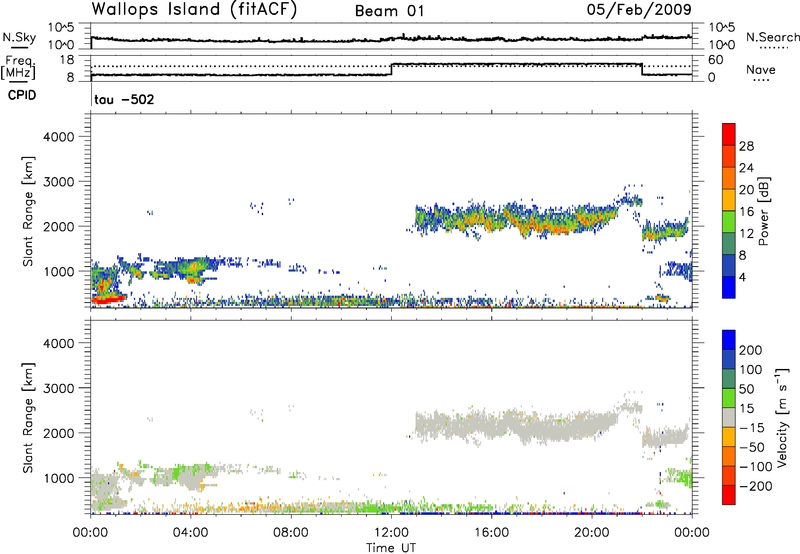The image size is (800, 554).
Task: Click the 'Nave' legend label
Action: [761, 69]
